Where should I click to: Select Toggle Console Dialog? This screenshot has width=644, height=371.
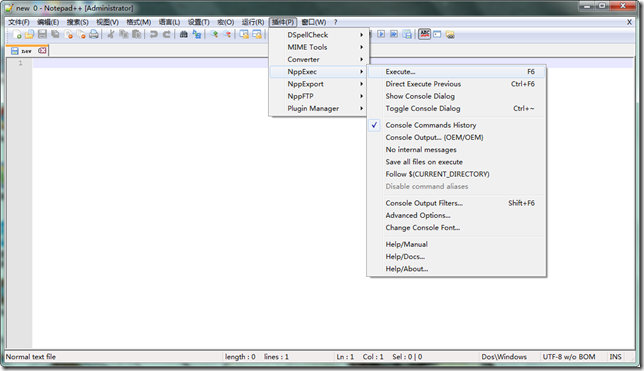pyautogui.click(x=457, y=108)
